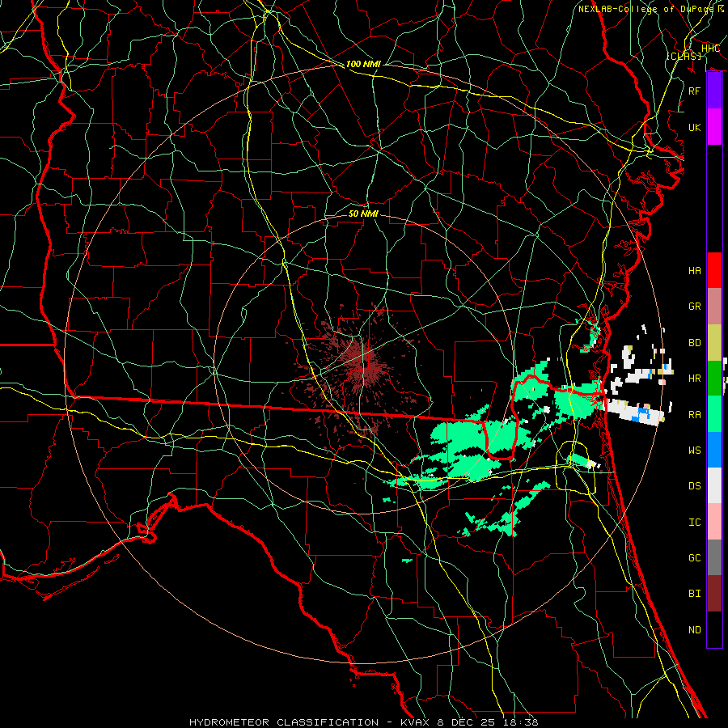Screen dimensions: 728x728
Task: Click the WS blue legend swatch
Action: [x=714, y=450]
